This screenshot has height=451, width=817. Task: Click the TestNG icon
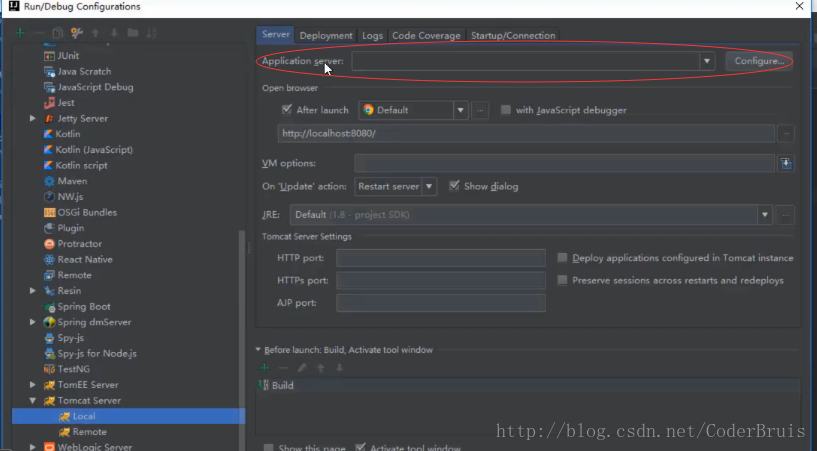(x=49, y=369)
